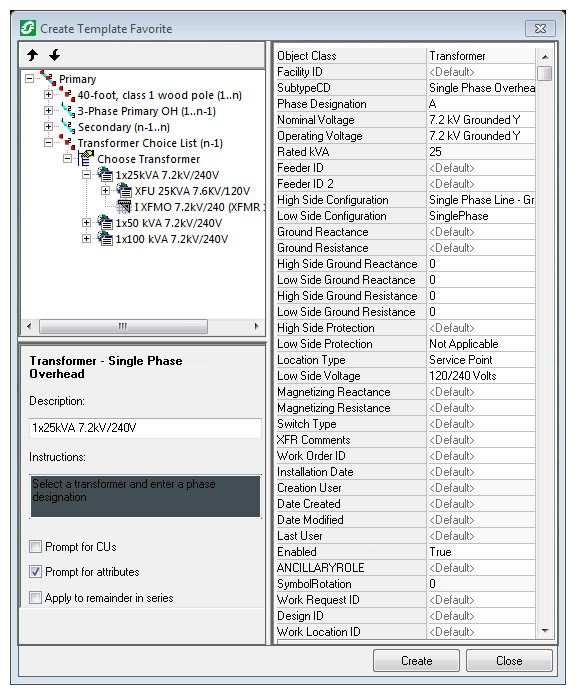The height and width of the screenshot is (695, 576).
Task: Uncheck Prompt for attributes
Action: point(35,572)
